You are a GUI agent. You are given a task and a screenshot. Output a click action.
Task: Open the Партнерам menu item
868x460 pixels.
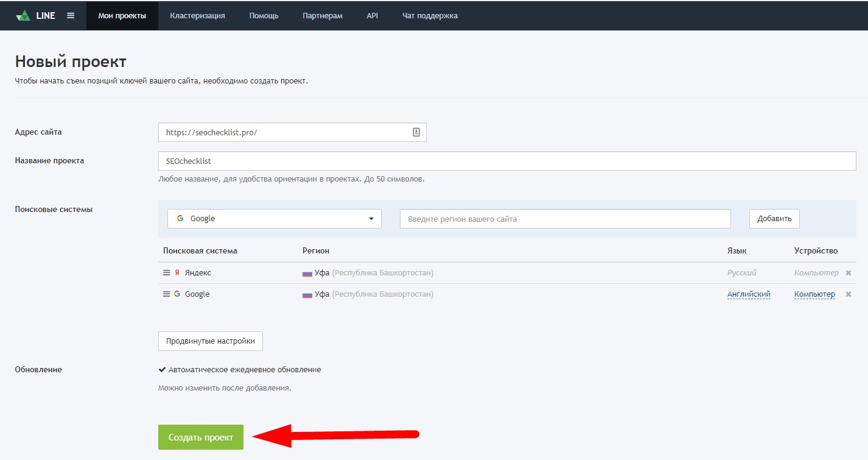(323, 15)
